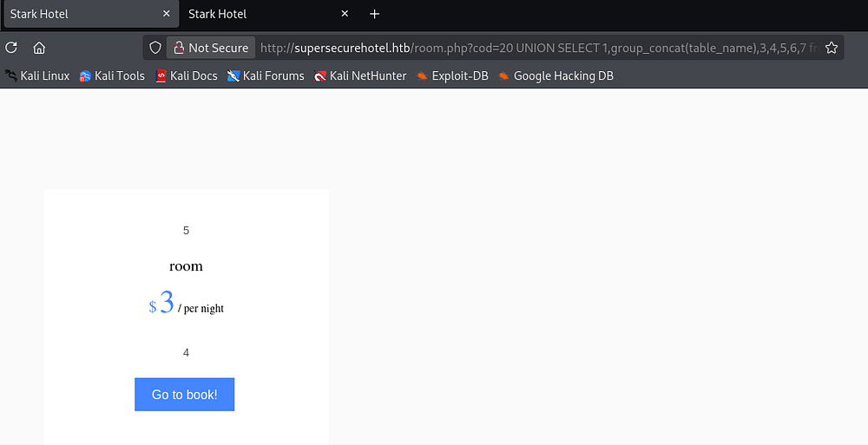Image resolution: width=868 pixels, height=445 pixels.
Task: Open the Google Hacking DB bookmark
Action: pos(556,75)
